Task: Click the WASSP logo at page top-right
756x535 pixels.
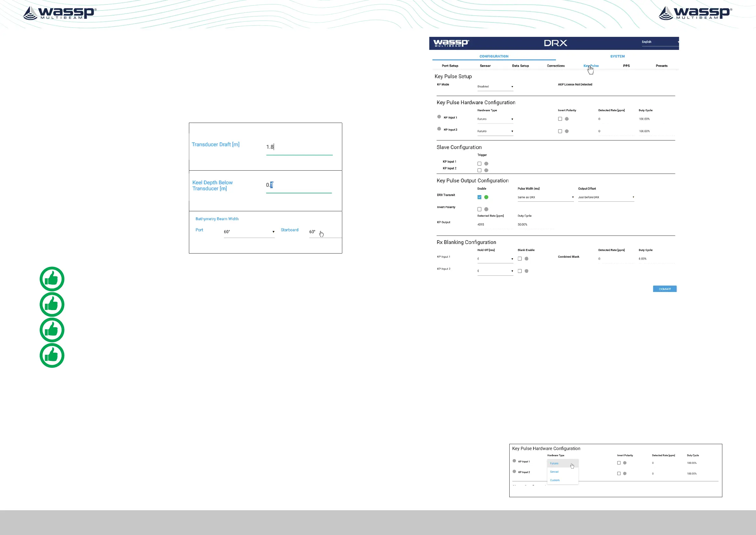Action: coord(695,13)
